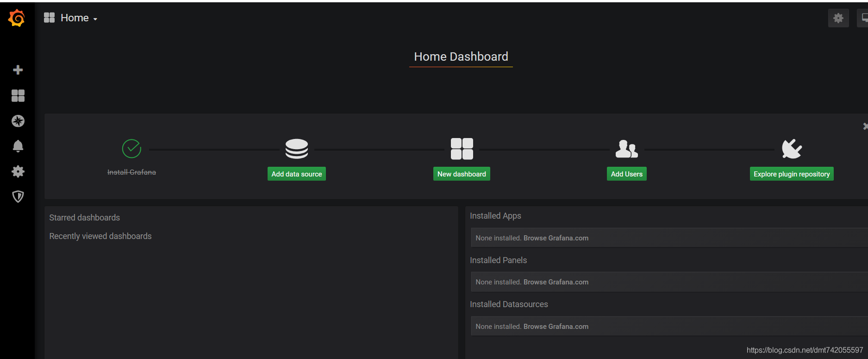Open the Home dashboard picker dropdown
This screenshot has height=359, width=868.
click(79, 18)
